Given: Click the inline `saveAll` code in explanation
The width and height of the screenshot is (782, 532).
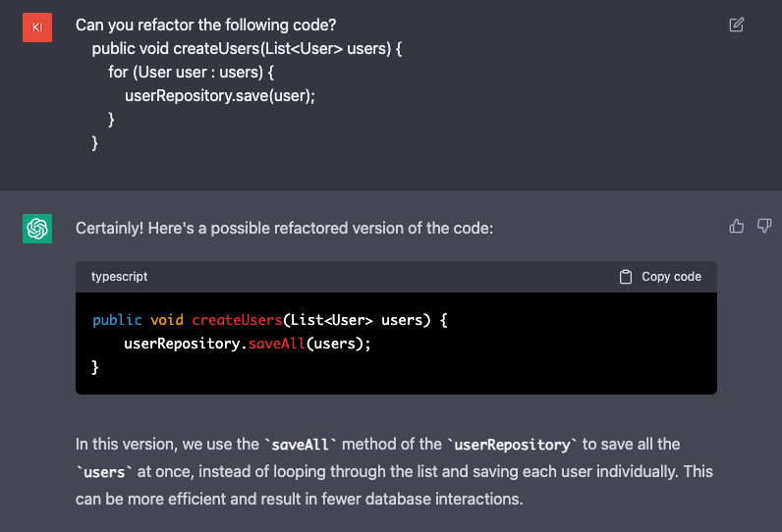Looking at the screenshot, I should pyautogui.click(x=301, y=445).
